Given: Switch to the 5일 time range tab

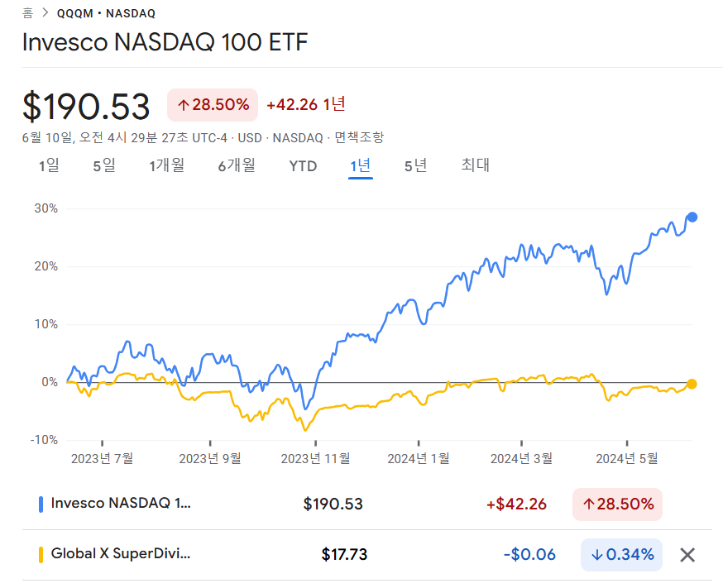Looking at the screenshot, I should point(104,165).
